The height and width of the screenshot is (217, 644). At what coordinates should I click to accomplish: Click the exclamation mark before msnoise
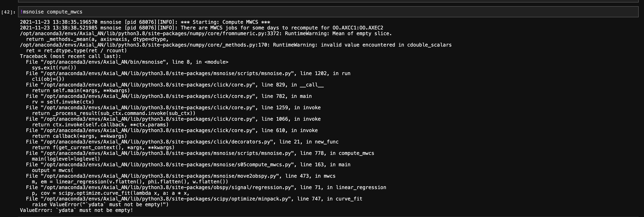tap(21, 12)
